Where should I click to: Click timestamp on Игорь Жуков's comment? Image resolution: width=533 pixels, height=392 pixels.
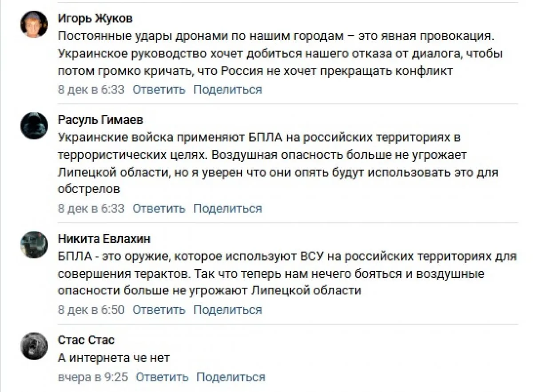click(91, 89)
